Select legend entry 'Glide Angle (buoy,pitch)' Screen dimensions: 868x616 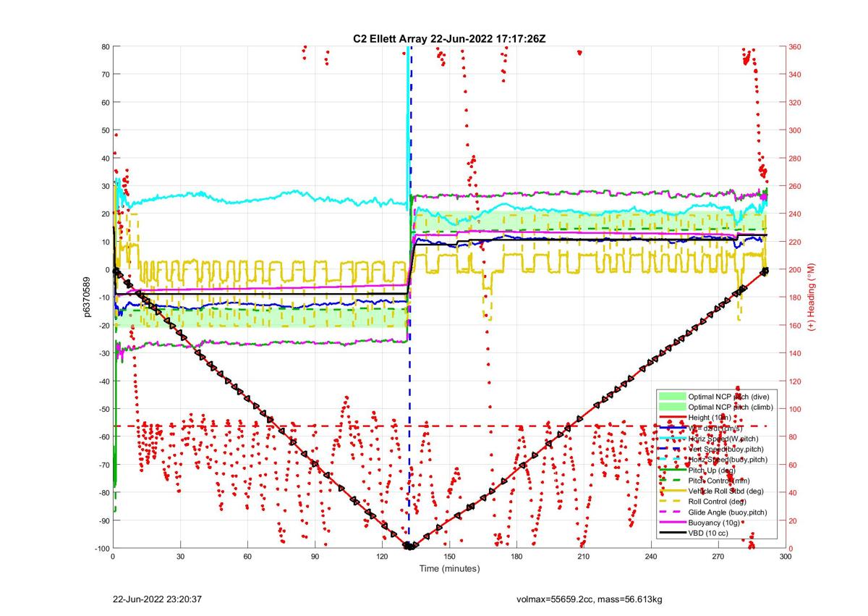point(729,512)
